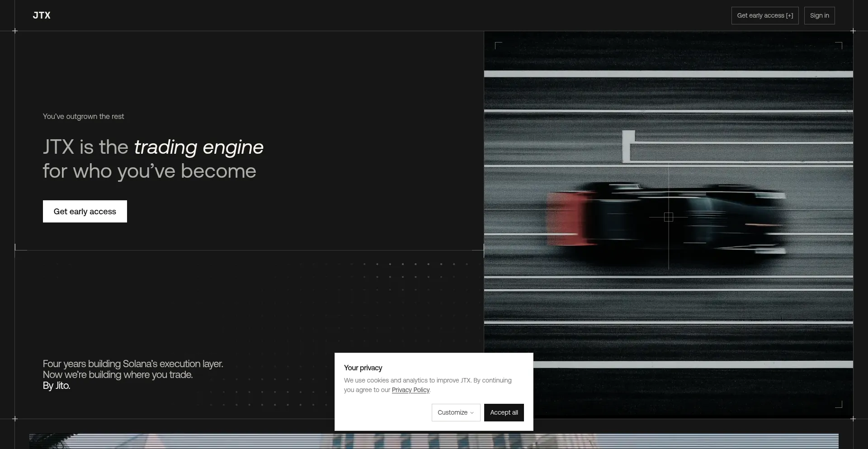Viewport: 868px width, 449px height.
Task: Click the blurred race car hero image
Action: coord(668,225)
